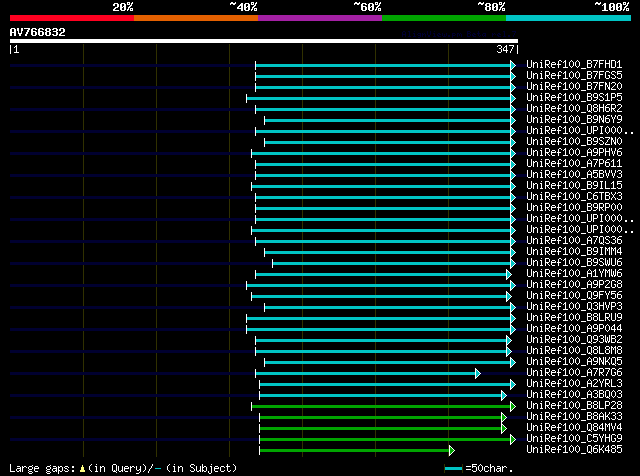This screenshot has height=476, width=640.
Task: Click green arrowhead ending the Q6K485 alignment
Action: tap(451, 451)
